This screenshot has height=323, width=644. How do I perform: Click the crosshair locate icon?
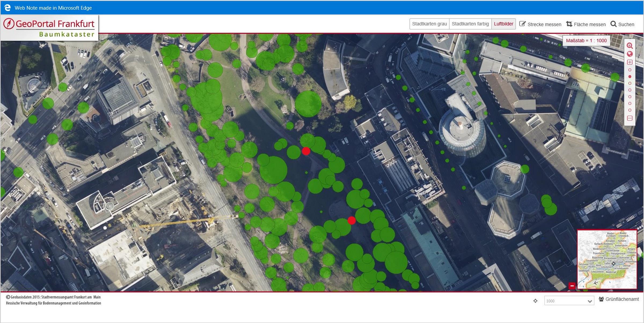pos(535,301)
